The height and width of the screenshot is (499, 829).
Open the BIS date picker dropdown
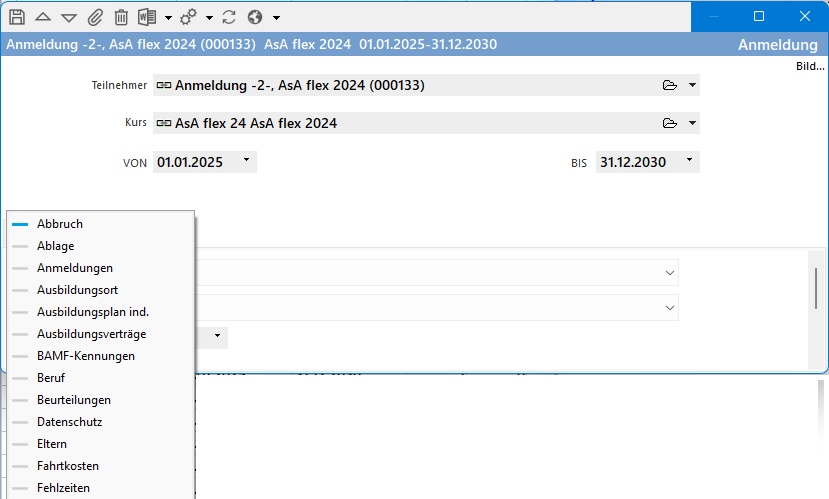(690, 161)
